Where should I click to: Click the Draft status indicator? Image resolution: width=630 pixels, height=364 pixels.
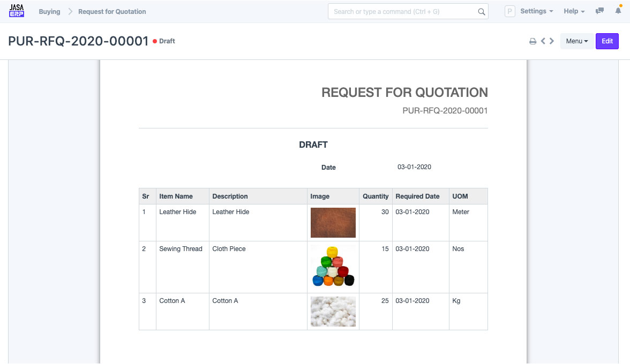click(x=167, y=41)
